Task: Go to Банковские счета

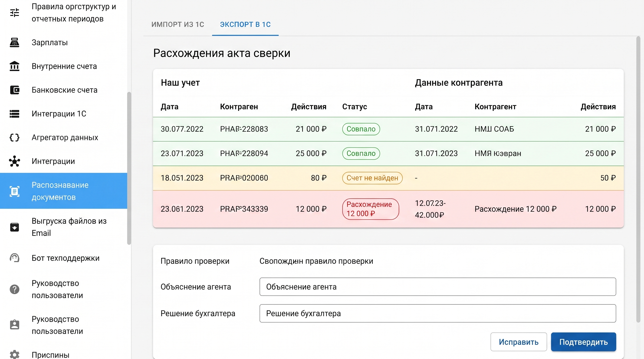Action: pyautogui.click(x=63, y=90)
